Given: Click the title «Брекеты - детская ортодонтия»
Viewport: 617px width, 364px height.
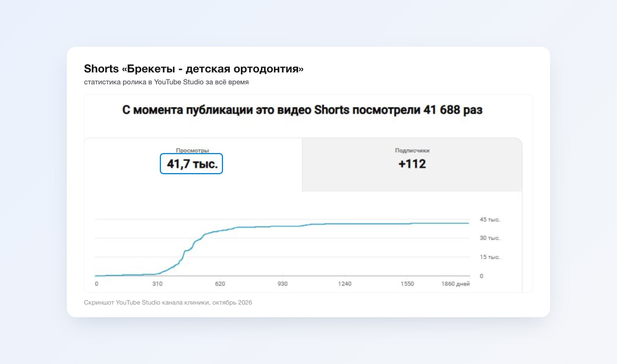Looking at the screenshot, I should click(194, 69).
